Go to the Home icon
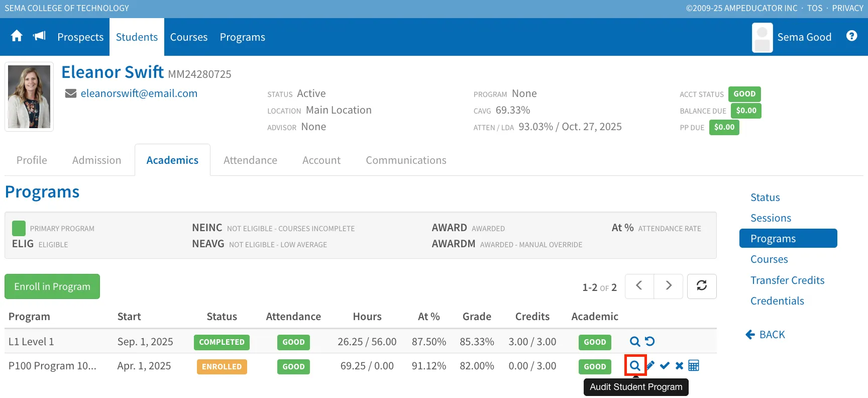The height and width of the screenshot is (398, 868). point(17,36)
